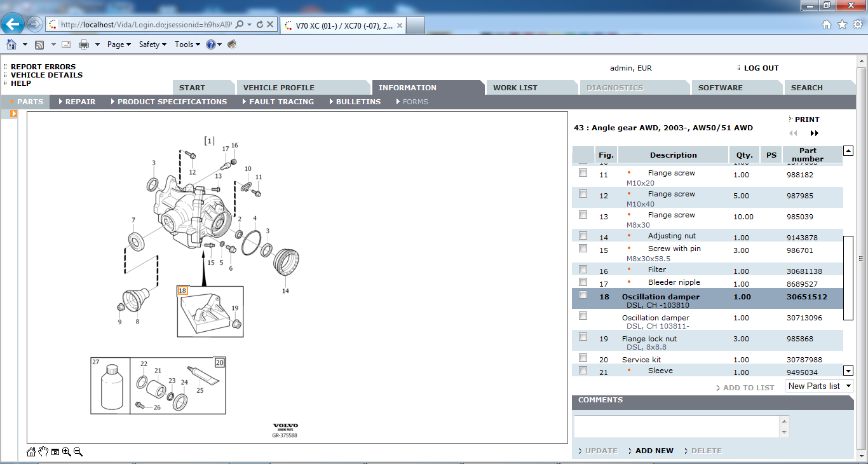Go to next parts page arrows

[814, 133]
